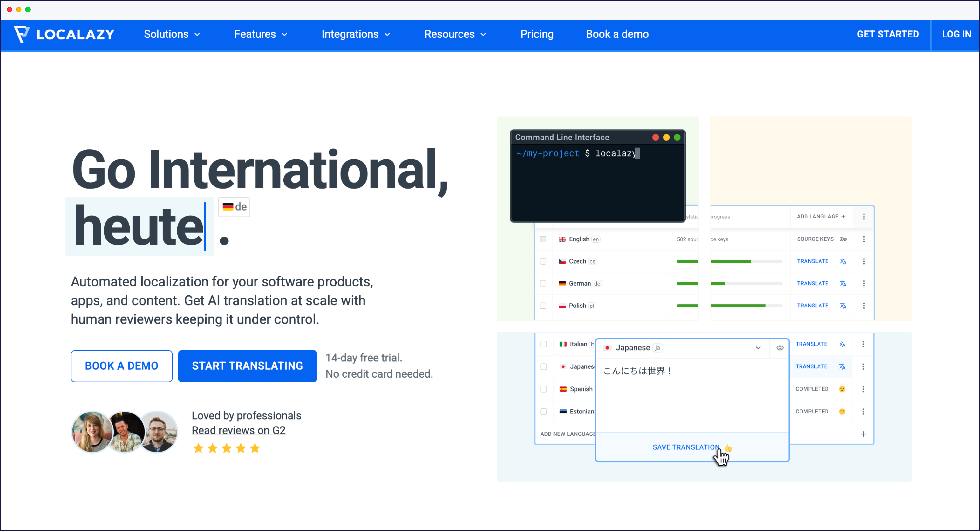
Task: Open three-dot menu for Italian row
Action: coord(863,344)
